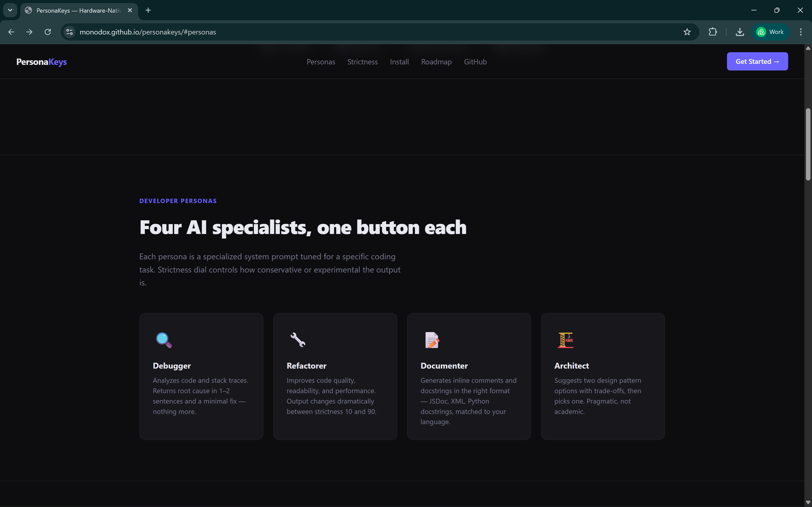Click the PersonaKeys logo

[42, 62]
